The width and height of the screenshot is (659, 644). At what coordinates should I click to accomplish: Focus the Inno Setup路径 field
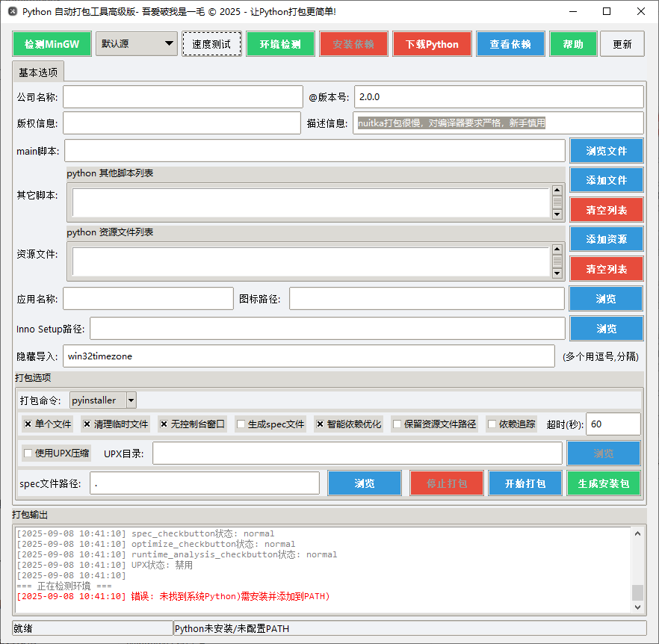(327, 328)
